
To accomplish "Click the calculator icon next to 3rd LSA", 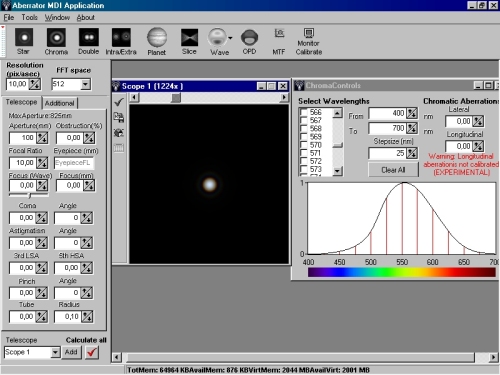I will (x=41, y=268).
